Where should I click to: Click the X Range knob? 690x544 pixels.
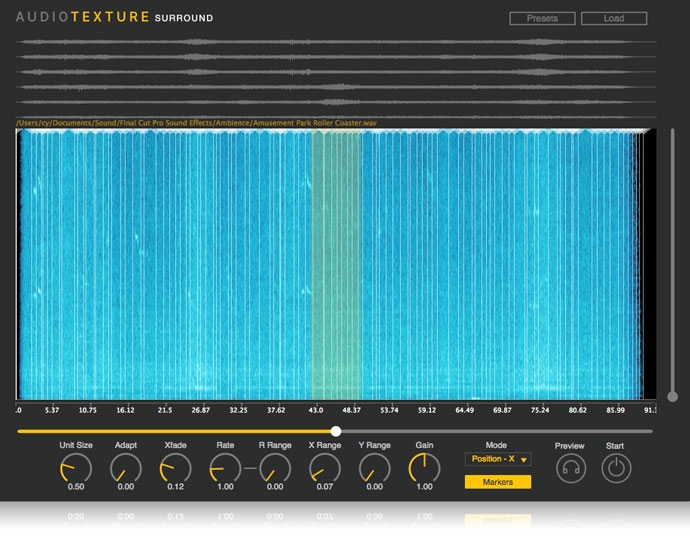click(325, 467)
